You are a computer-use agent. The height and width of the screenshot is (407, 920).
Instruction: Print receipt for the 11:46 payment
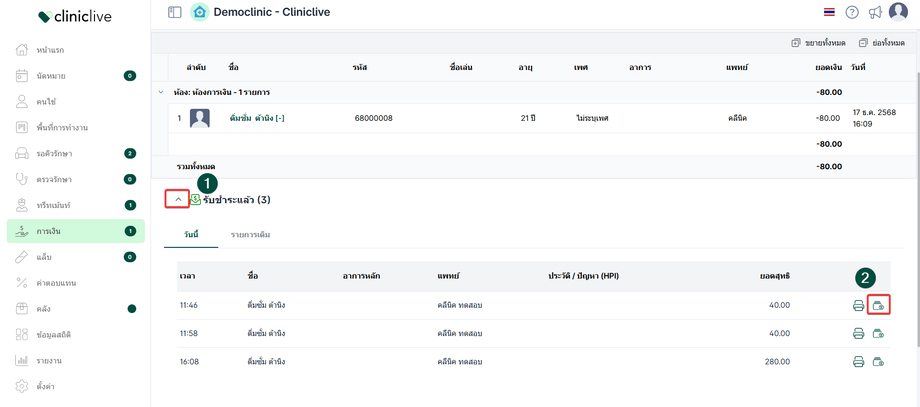point(858,305)
